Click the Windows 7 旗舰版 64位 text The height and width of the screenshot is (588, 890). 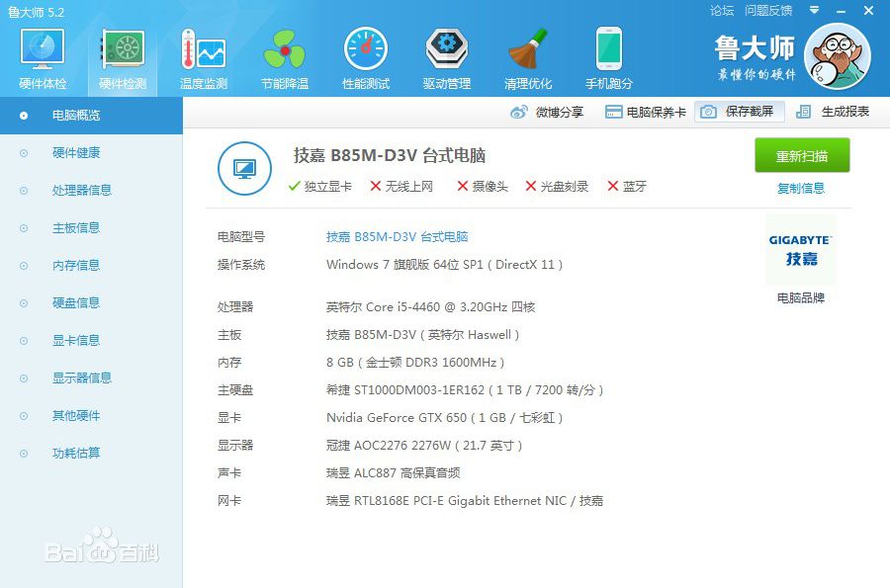444,265
